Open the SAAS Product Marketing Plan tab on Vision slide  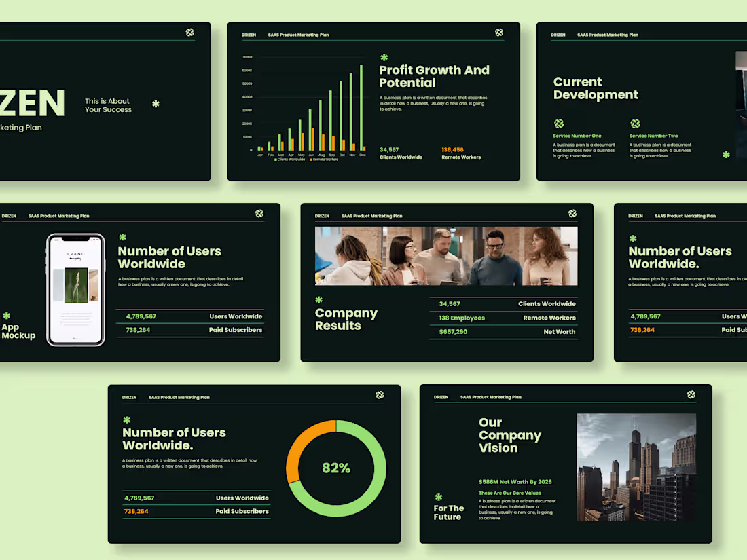click(491, 396)
